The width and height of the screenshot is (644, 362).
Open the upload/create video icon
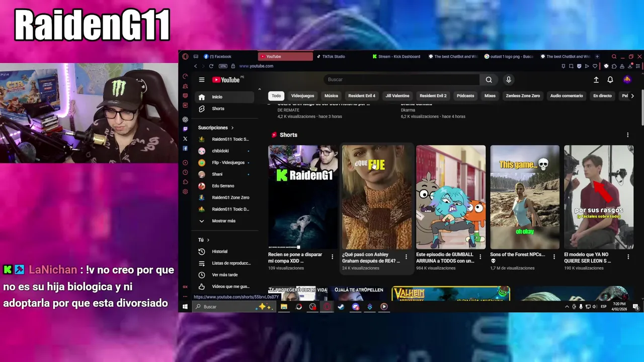tap(596, 79)
